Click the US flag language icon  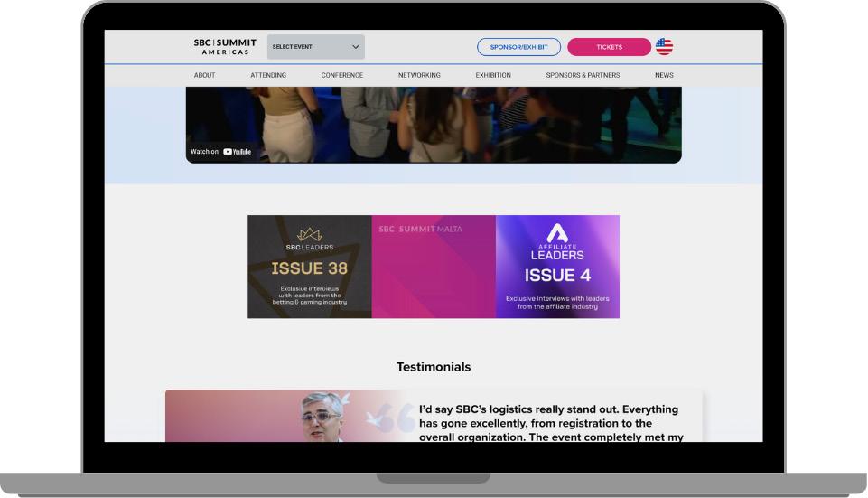(664, 46)
